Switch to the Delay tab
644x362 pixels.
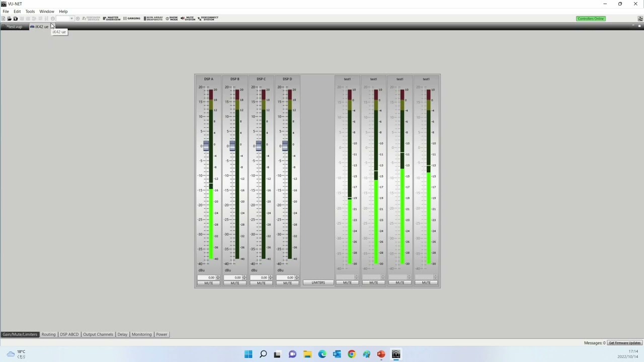click(x=122, y=334)
